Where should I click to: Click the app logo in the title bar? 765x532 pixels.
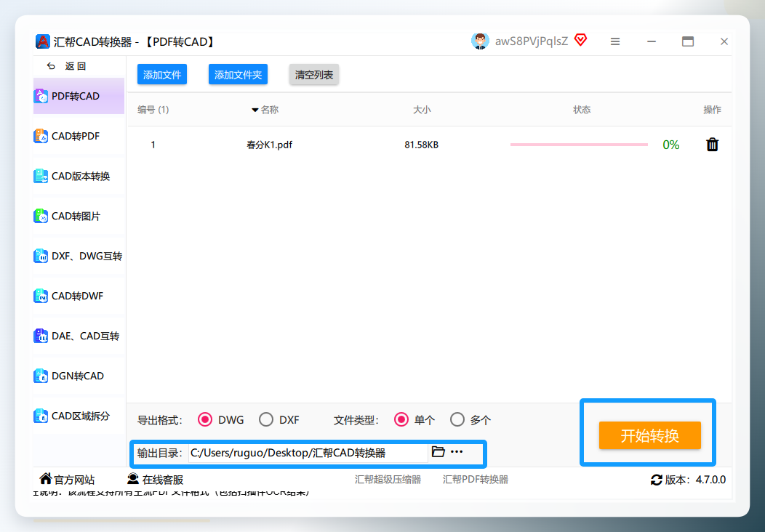pos(43,41)
